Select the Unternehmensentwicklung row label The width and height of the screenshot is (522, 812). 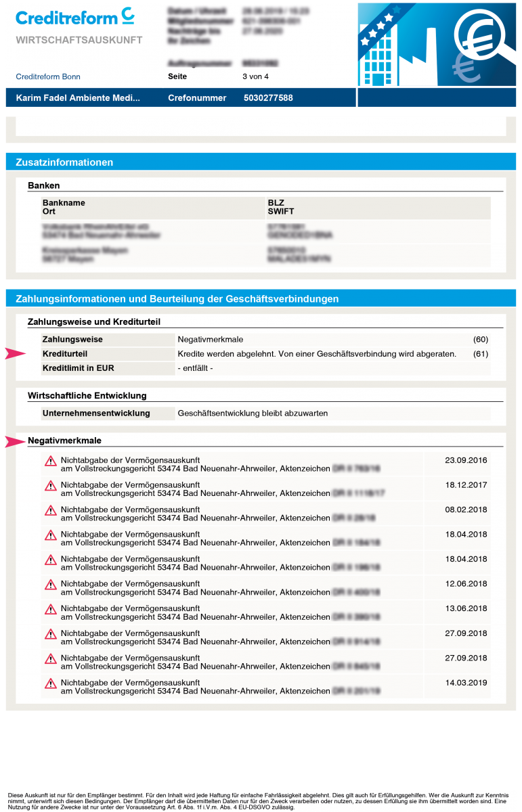[x=96, y=413]
